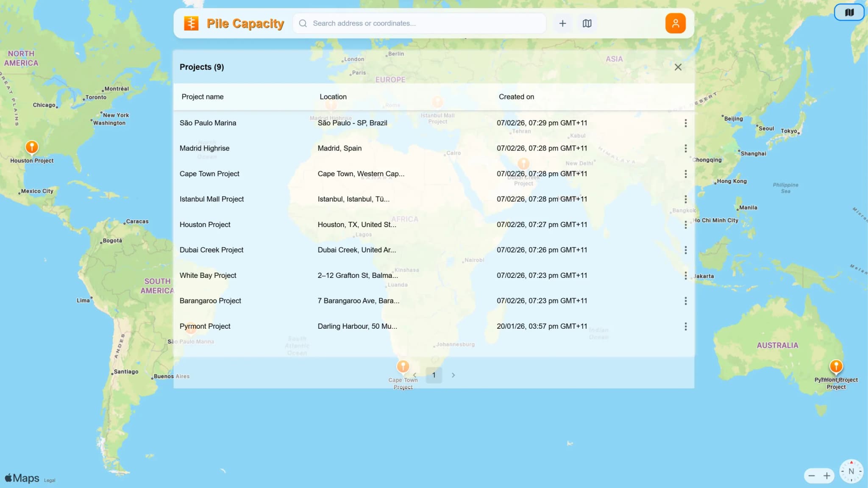This screenshot has width=868, height=488.
Task: Click location '7 Barangaroo Ave, Bara...'
Action: 358,301
